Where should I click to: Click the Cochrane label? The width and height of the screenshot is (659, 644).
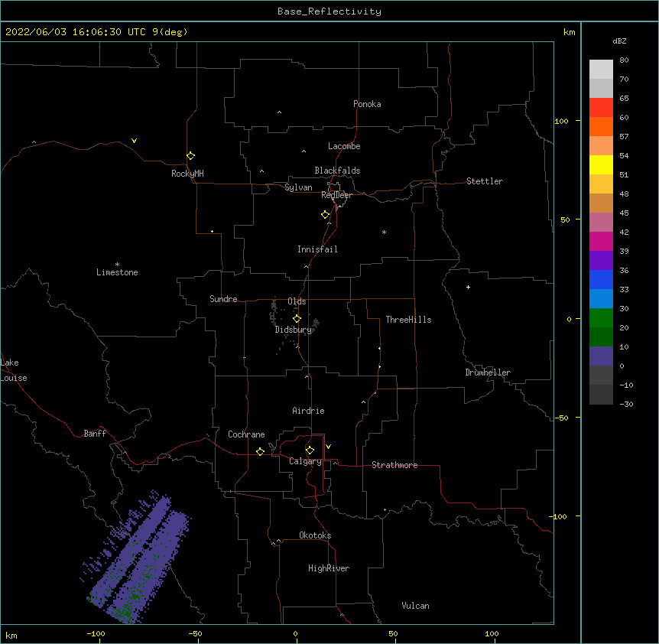tap(246, 434)
